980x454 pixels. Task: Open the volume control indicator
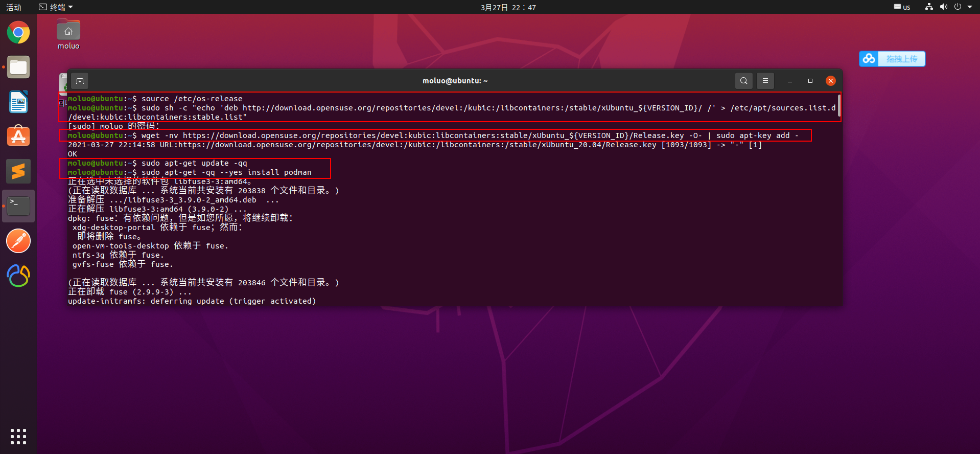[x=943, y=7]
